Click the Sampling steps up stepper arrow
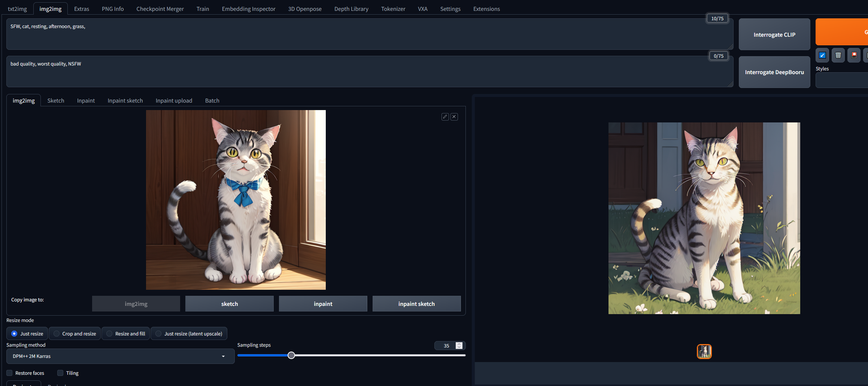This screenshot has height=386, width=868. (459, 343)
